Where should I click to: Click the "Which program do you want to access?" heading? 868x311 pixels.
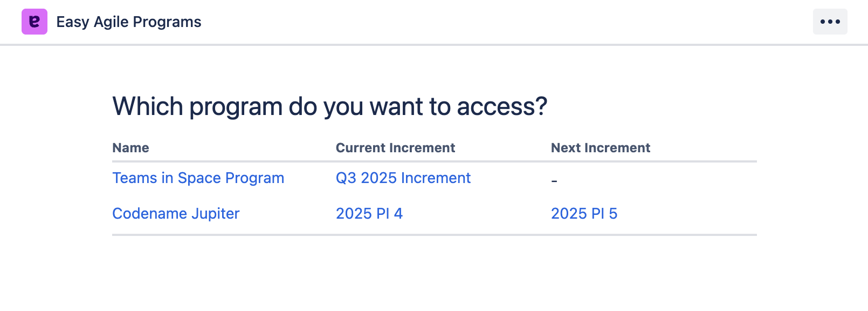pyautogui.click(x=329, y=106)
